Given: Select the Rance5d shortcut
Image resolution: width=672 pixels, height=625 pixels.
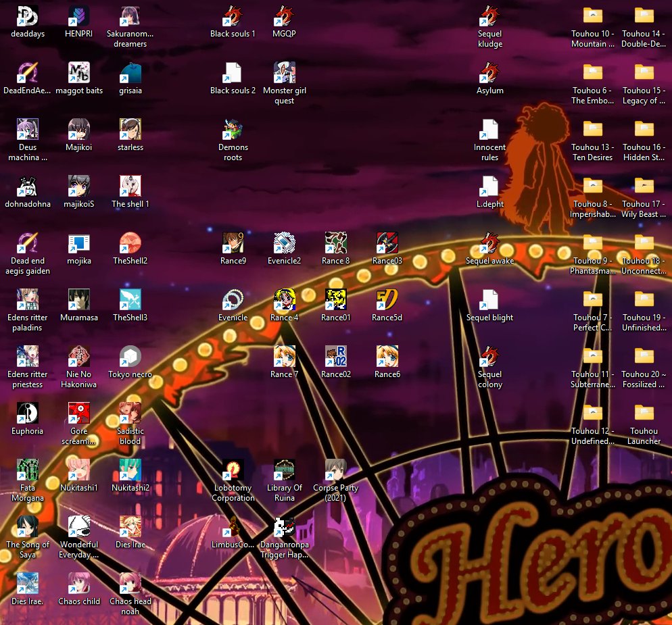Looking at the screenshot, I should (x=387, y=299).
